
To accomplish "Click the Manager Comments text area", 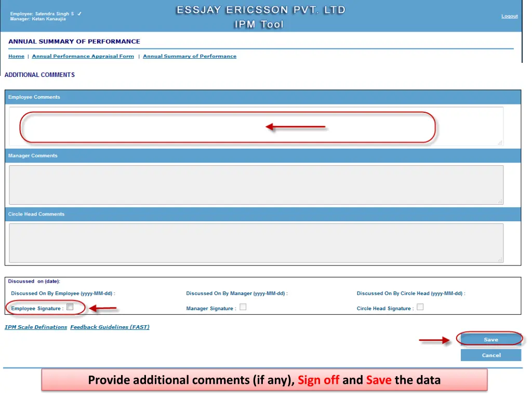I will click(x=256, y=185).
